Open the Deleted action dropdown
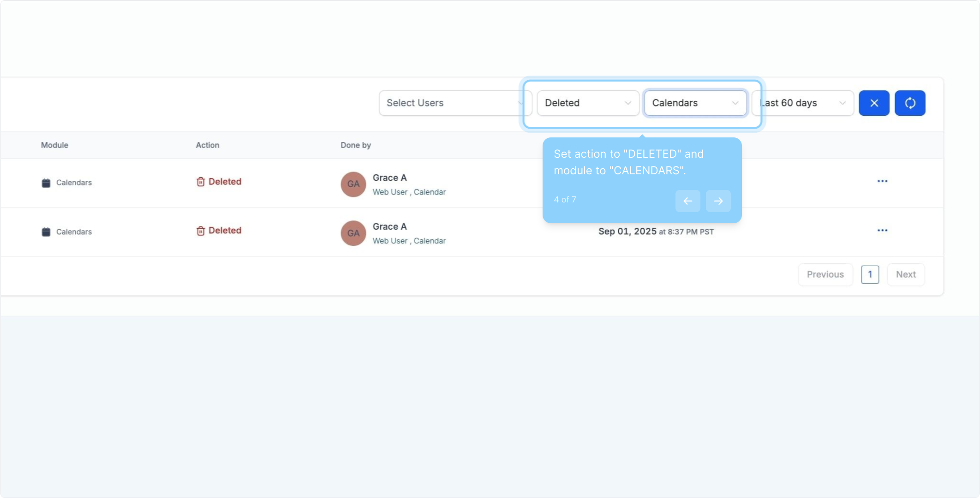This screenshot has height=498, width=980. point(588,103)
